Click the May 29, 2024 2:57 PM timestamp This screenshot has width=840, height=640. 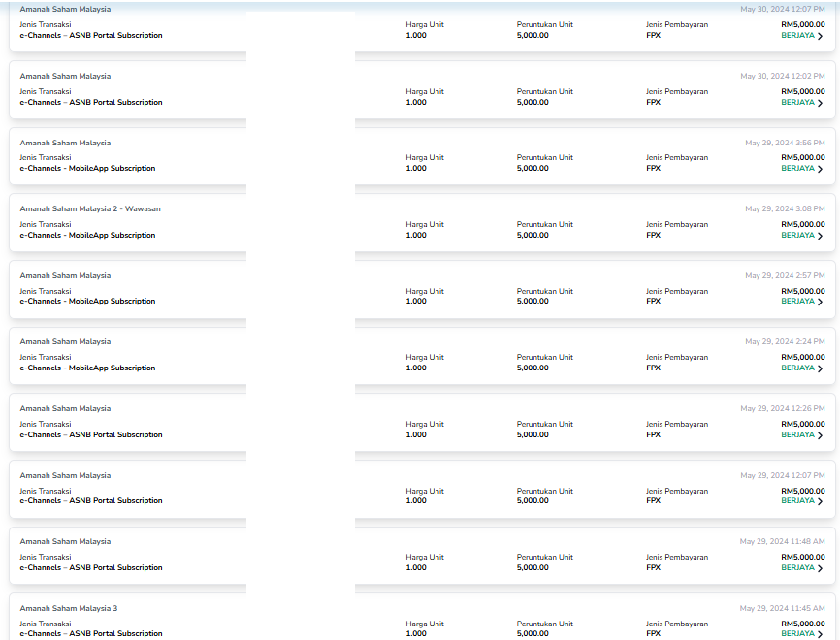(785, 275)
